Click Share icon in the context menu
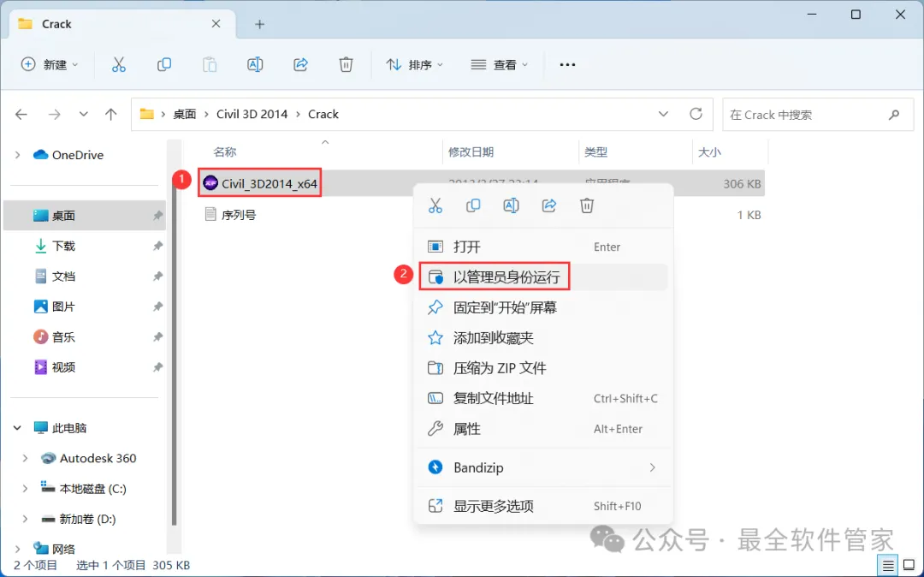Viewport: 924px width, 577px height. (548, 205)
